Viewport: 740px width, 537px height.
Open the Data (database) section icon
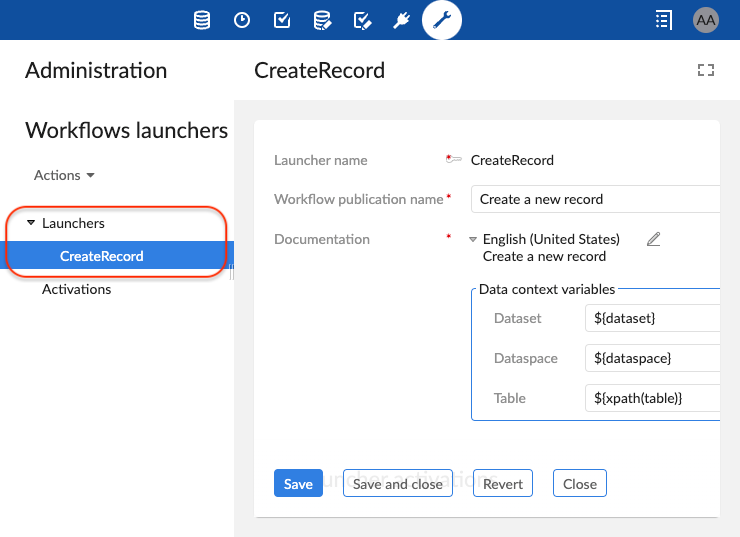202,20
